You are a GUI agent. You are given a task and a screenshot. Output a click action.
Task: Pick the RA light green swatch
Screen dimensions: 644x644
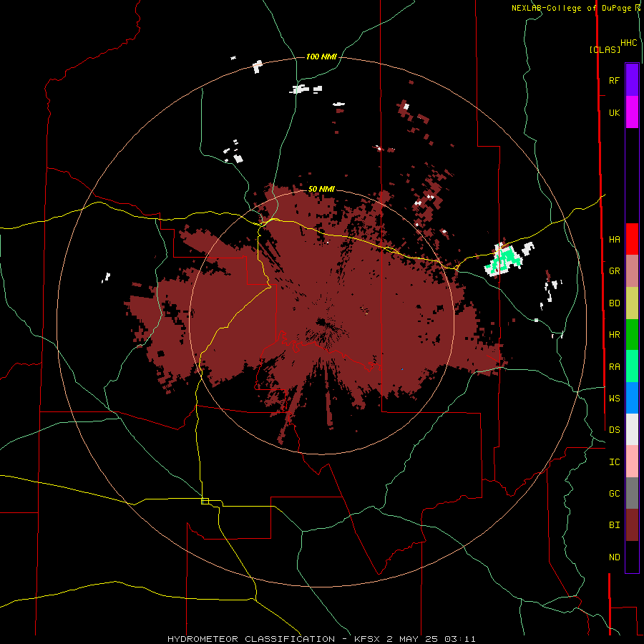pos(632,366)
